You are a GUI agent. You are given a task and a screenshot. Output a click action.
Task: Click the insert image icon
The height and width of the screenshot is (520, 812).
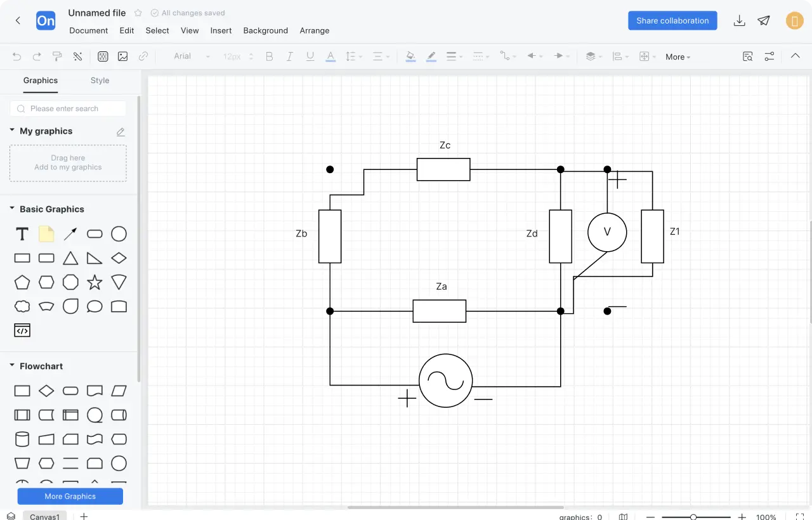(123, 56)
